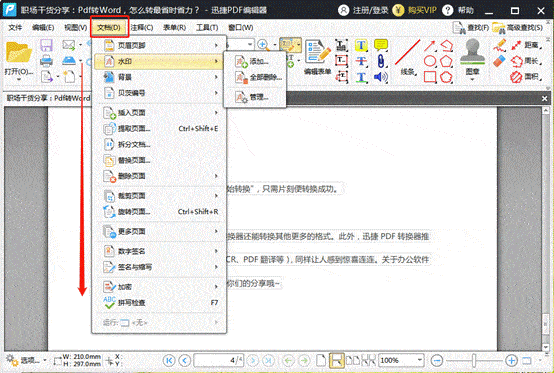
Task: Click 帮助 help button
Action: click(x=458, y=10)
